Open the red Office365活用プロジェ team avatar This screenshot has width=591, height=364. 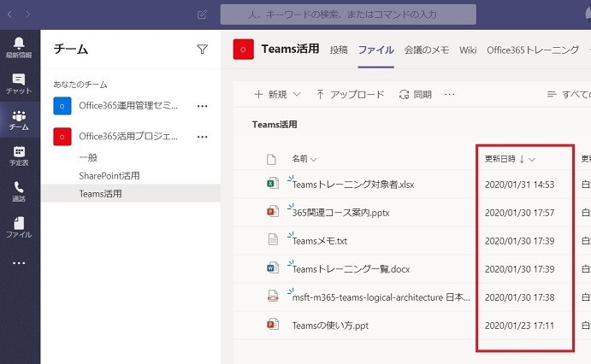tap(62, 136)
